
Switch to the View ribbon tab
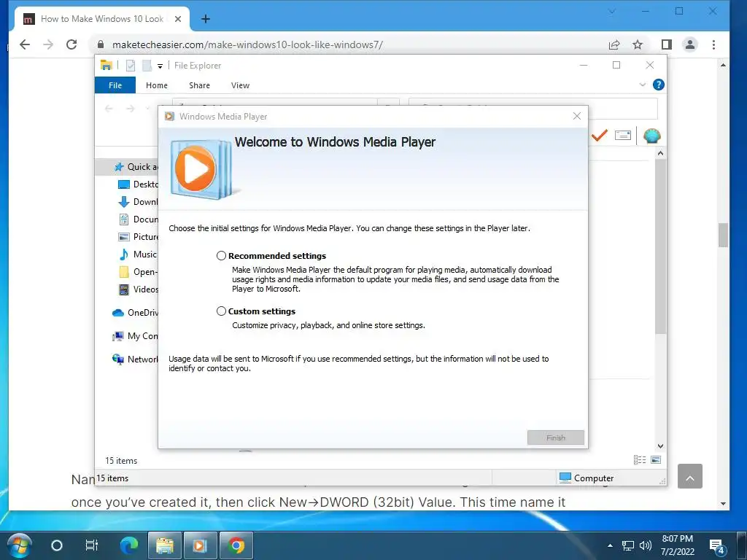pyautogui.click(x=240, y=85)
